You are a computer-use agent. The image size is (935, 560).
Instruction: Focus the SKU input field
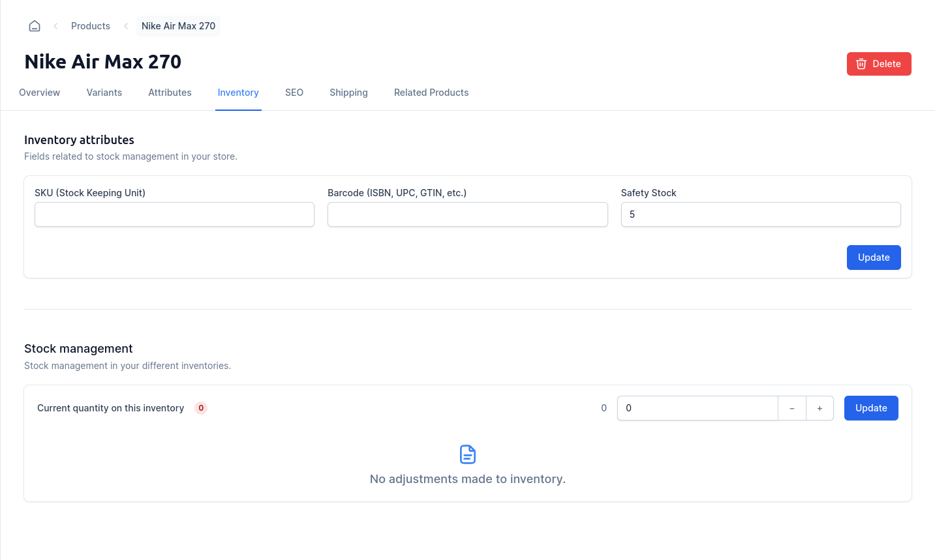pyautogui.click(x=174, y=214)
